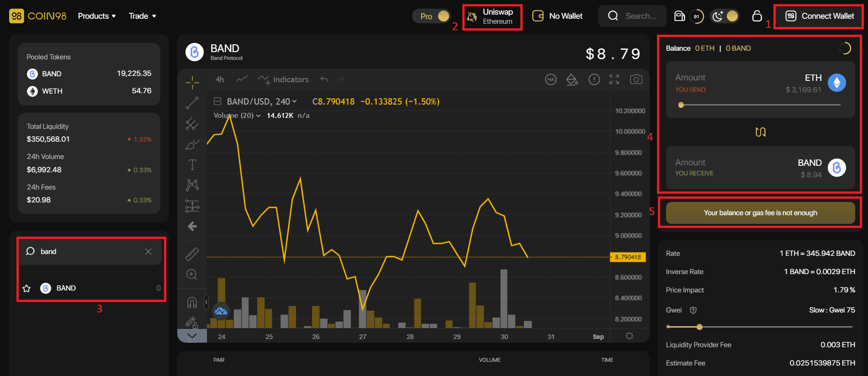Select the crosshair cursor tool
This screenshot has height=376, width=868.
pyautogui.click(x=192, y=82)
